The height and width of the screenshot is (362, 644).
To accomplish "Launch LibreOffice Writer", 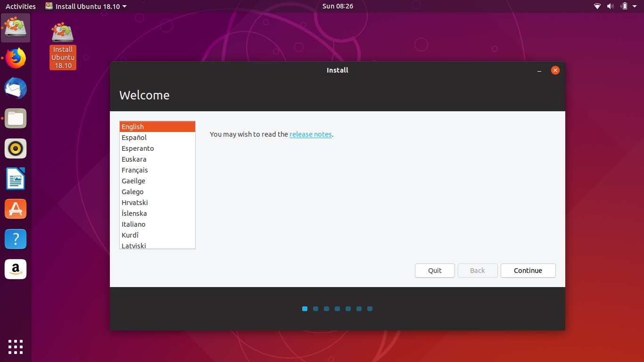I will pos(16,179).
